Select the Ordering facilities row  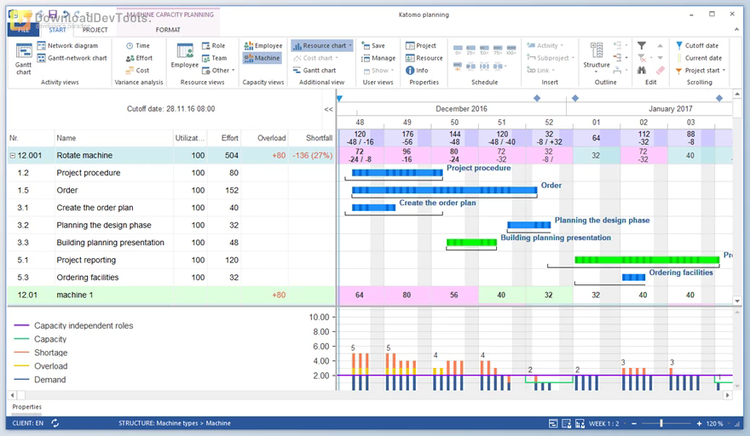[171, 277]
